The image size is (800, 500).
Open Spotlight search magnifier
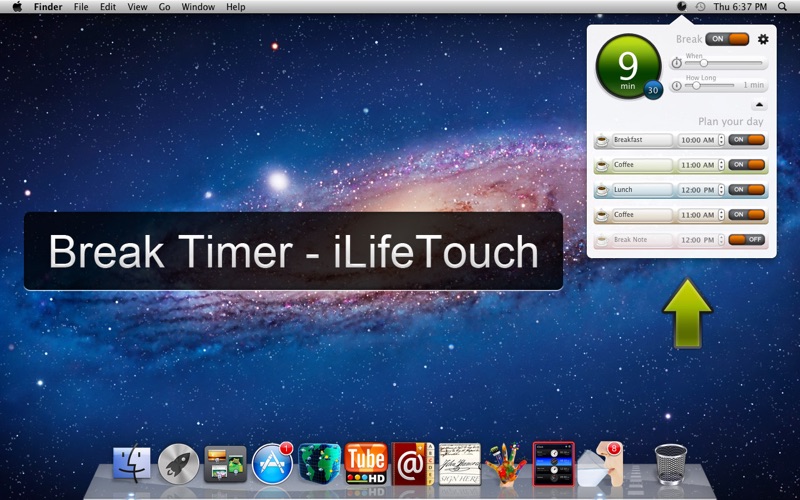coord(782,7)
